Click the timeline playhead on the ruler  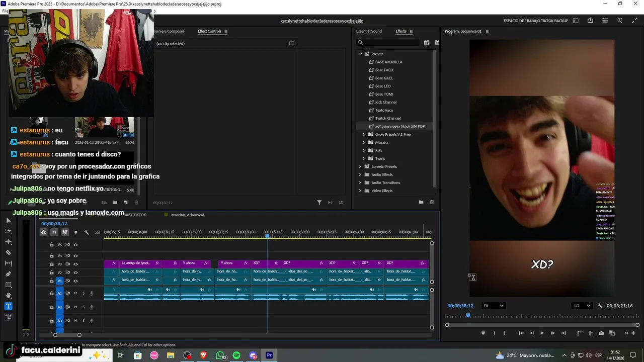point(267,236)
